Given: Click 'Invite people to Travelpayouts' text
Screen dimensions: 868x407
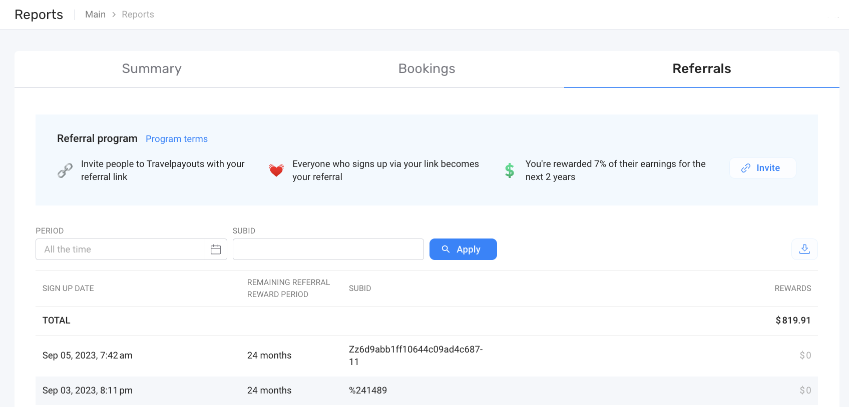Looking at the screenshot, I should pos(163,170).
